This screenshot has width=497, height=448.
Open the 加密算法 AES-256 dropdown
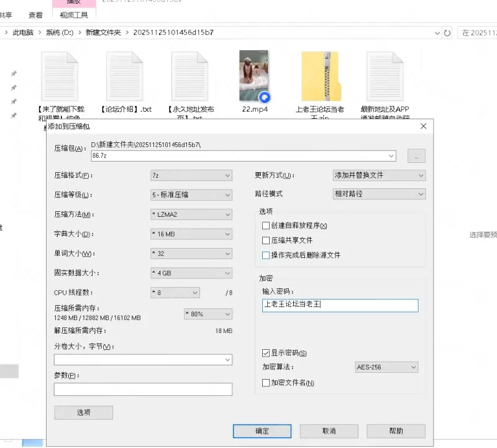click(386, 367)
